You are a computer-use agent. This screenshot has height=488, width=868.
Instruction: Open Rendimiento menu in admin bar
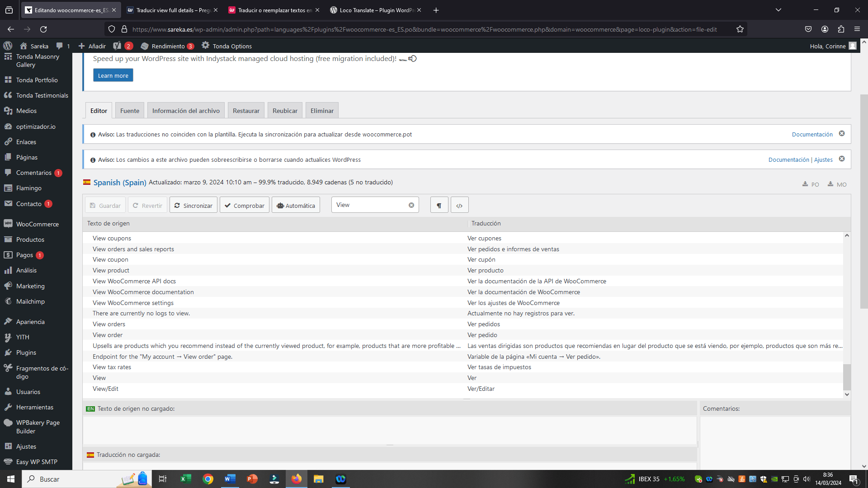(167, 46)
